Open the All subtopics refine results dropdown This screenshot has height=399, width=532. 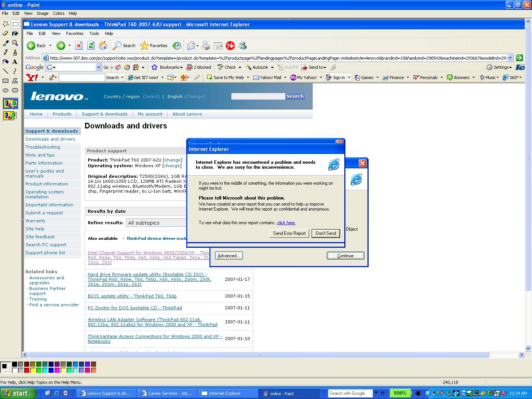tap(157, 223)
